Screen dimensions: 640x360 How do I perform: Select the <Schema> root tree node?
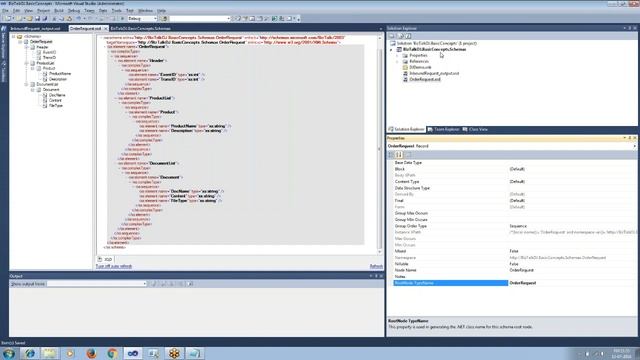[x=32, y=36]
